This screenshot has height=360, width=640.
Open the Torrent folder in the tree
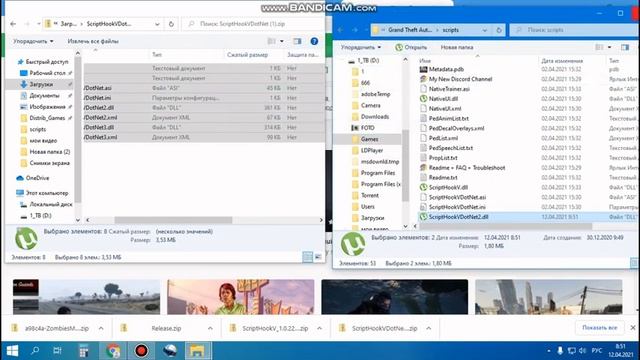(x=366, y=196)
